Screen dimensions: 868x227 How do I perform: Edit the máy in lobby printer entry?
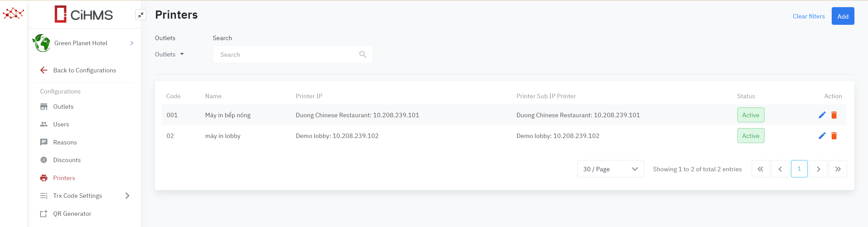coord(822,136)
